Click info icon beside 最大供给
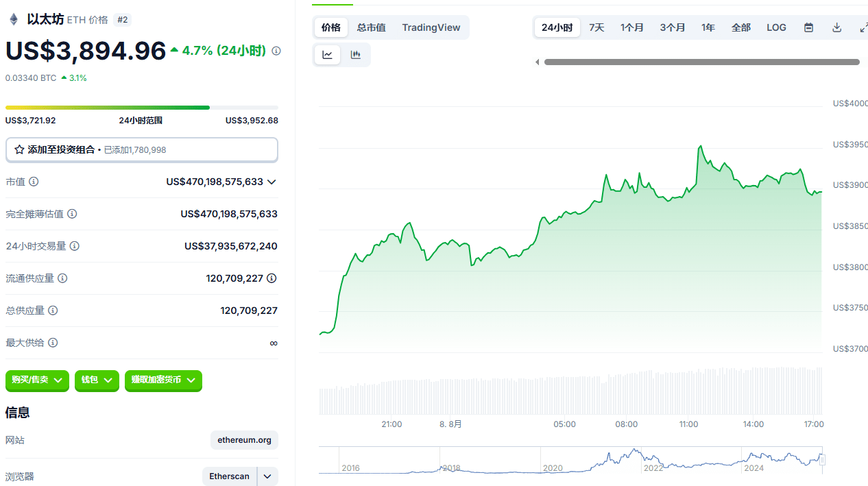 (53, 343)
